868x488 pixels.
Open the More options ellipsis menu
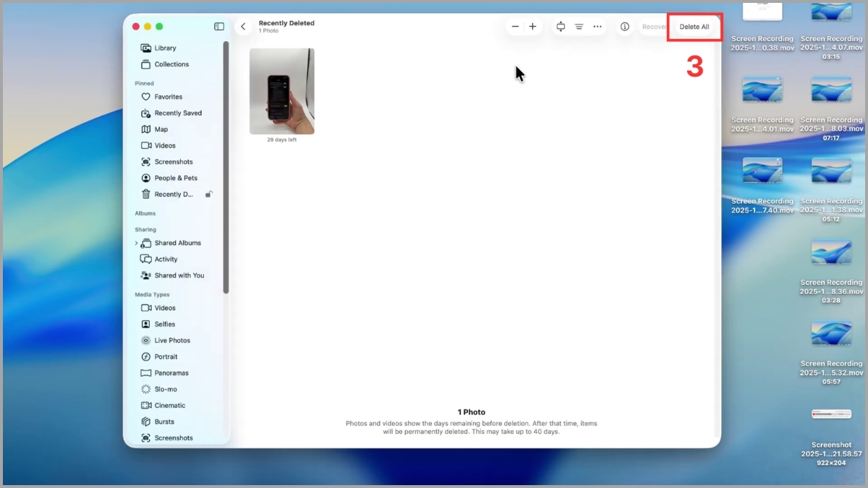(597, 26)
